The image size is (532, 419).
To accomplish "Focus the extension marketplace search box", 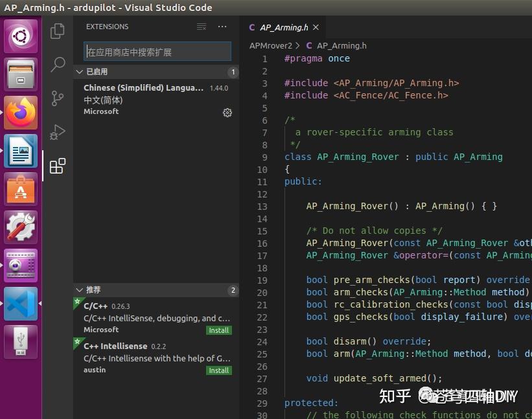I will click(x=157, y=52).
